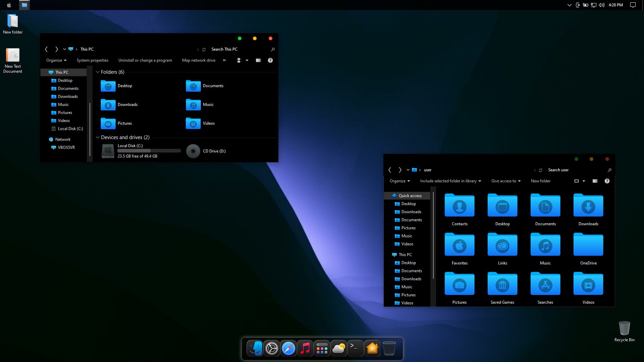Click 'System properties' in the command bar

pos(92,60)
